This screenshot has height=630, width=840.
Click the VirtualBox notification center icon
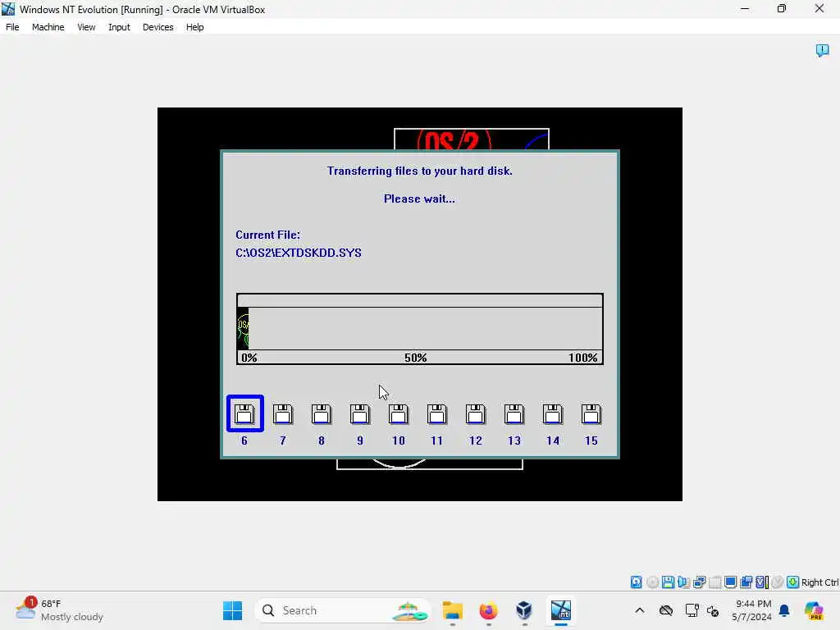(x=822, y=51)
